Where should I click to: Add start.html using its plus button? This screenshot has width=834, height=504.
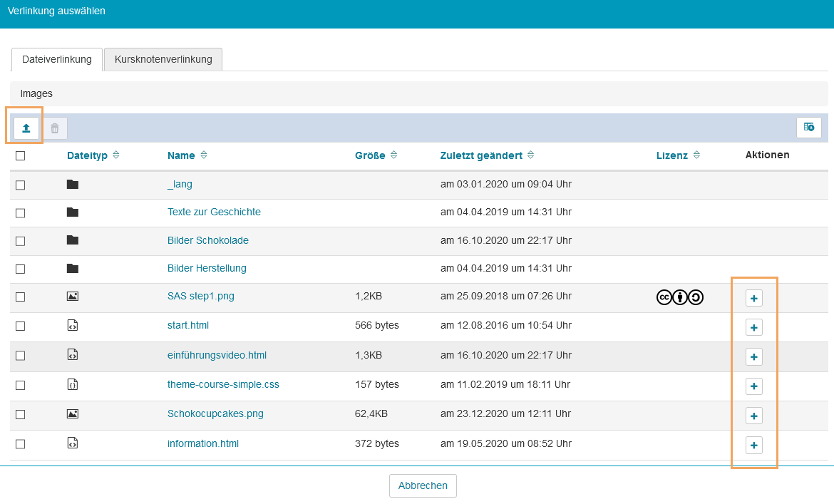click(x=753, y=327)
